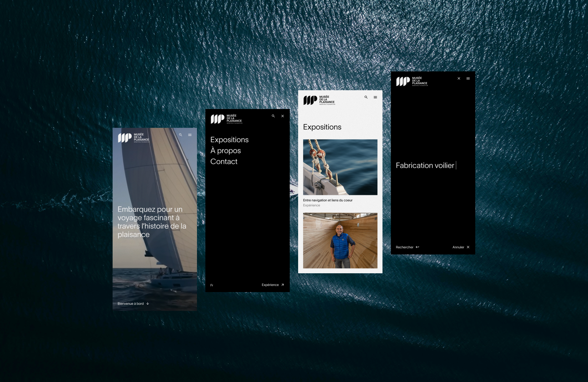
Task: Open hamburger menu on the search screen
Action: point(468,78)
